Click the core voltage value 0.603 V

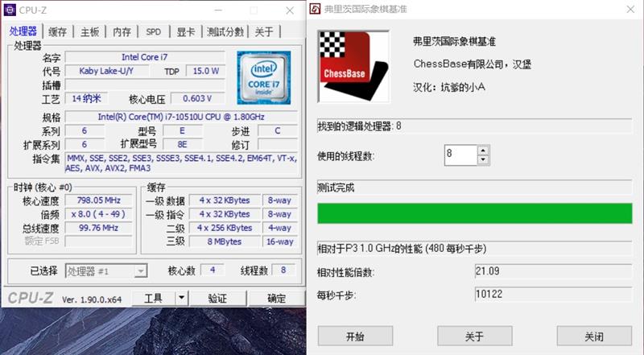(x=197, y=98)
